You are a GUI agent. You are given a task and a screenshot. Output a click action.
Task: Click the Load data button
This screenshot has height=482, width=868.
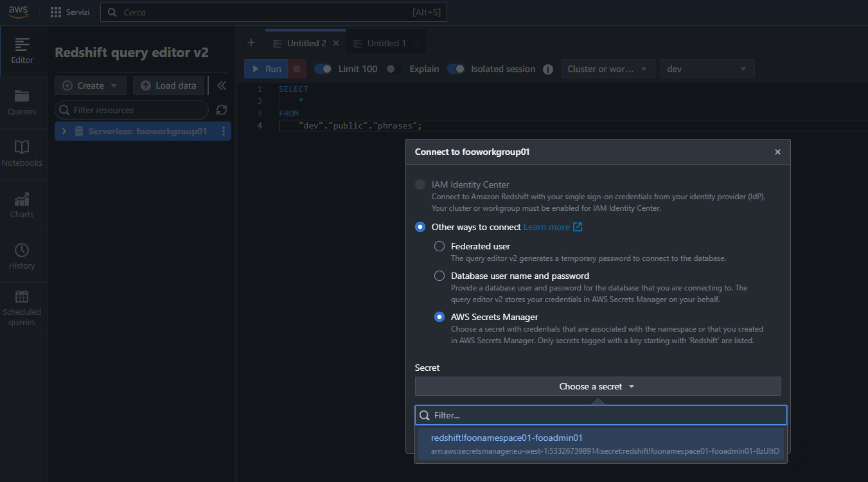pos(169,85)
